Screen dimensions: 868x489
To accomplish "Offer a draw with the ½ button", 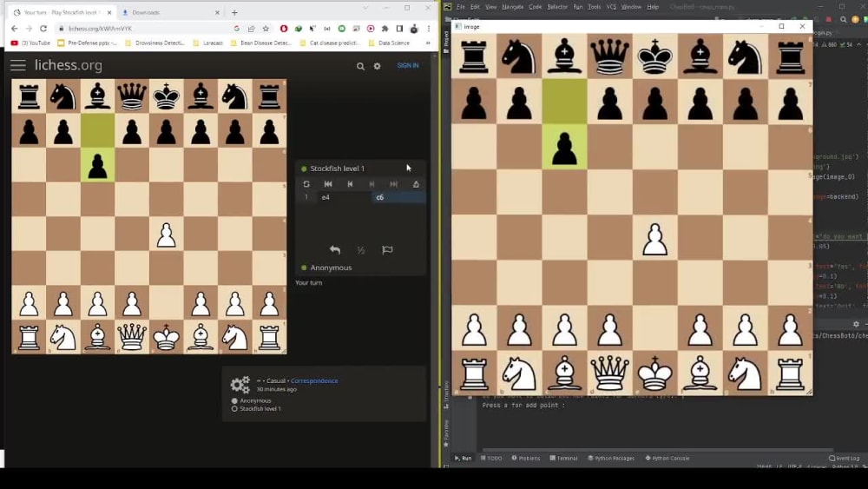I will pyautogui.click(x=361, y=250).
